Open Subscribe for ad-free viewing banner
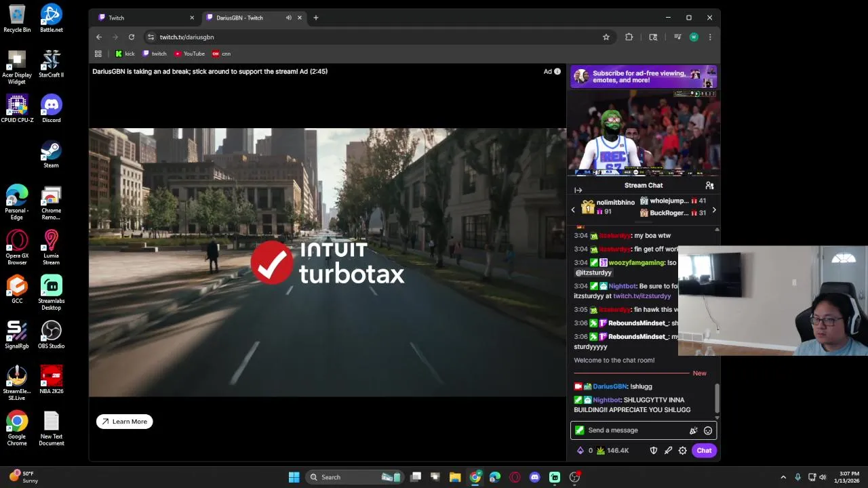The image size is (868, 488). pyautogui.click(x=644, y=77)
